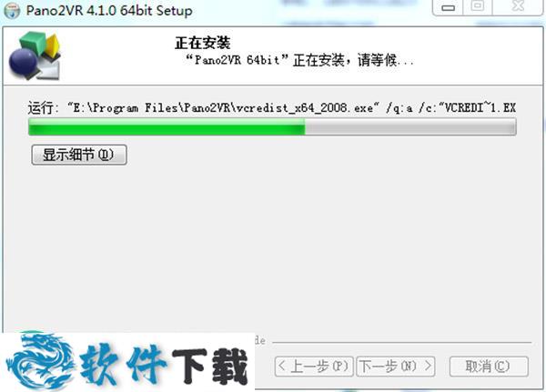Click the right arrow on 下一步 button
The image size is (546, 392).
[x=428, y=367]
